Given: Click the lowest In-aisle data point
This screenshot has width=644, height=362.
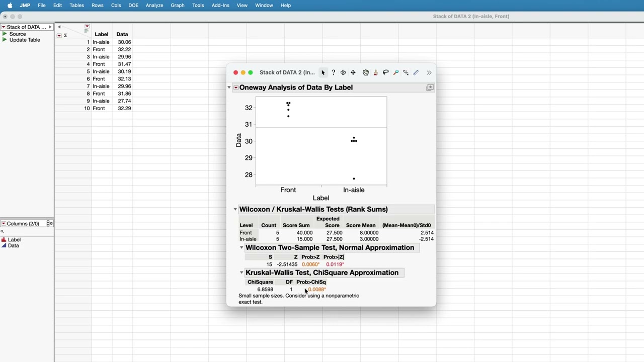Looking at the screenshot, I should point(354,178).
